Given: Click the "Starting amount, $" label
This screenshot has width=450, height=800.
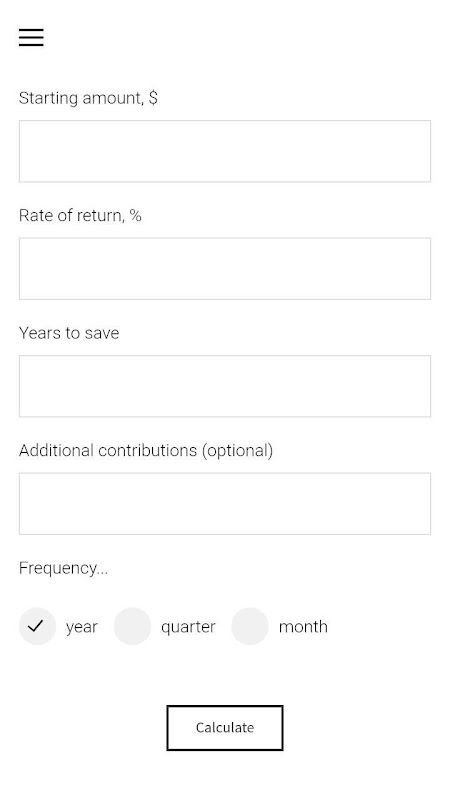Looking at the screenshot, I should coord(88,97).
